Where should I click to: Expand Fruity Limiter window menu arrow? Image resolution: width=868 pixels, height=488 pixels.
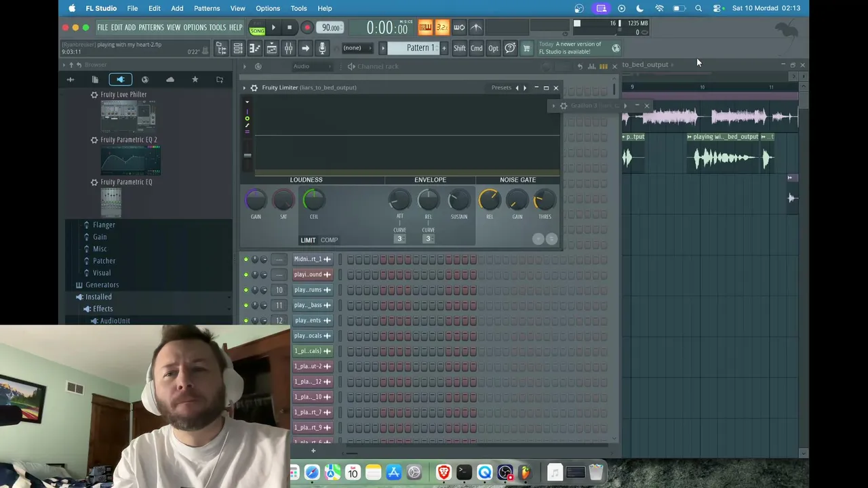(245, 87)
